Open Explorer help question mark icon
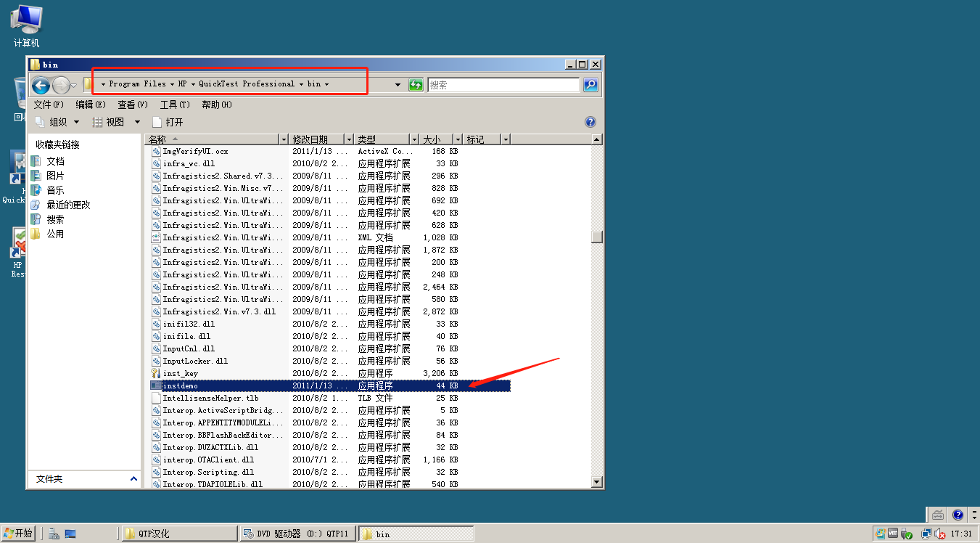980x543 pixels. 590,122
